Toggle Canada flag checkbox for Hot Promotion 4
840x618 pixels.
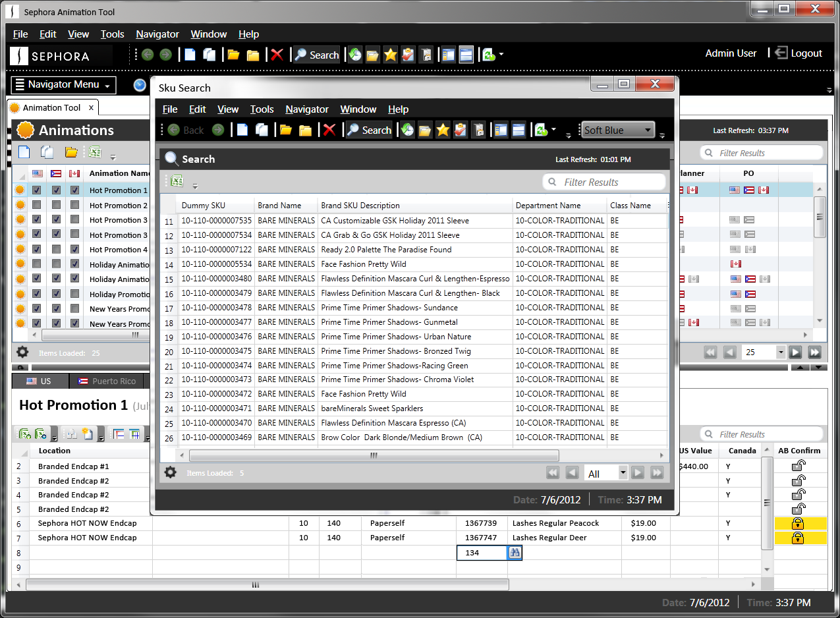74,249
